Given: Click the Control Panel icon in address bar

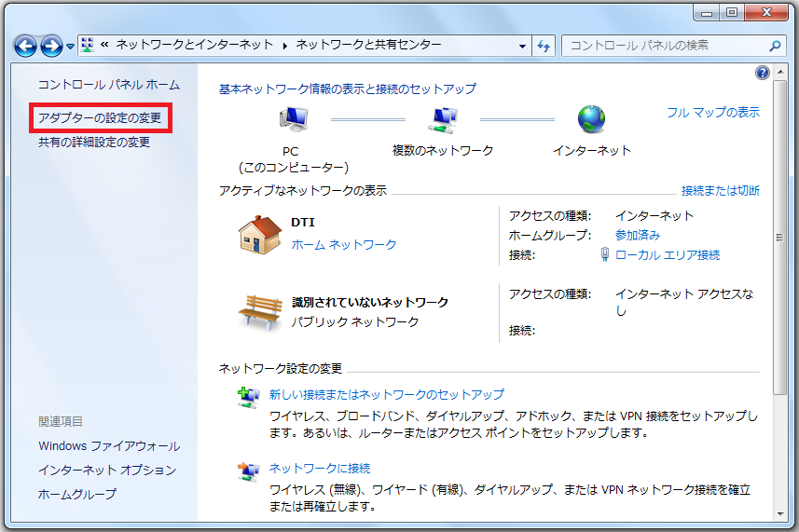Looking at the screenshot, I should pos(87,46).
